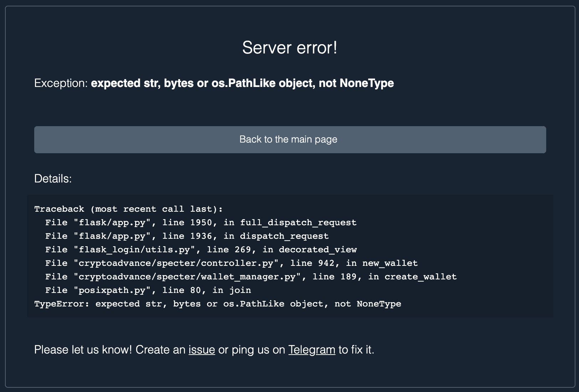Select the Server error! heading

coord(289,47)
